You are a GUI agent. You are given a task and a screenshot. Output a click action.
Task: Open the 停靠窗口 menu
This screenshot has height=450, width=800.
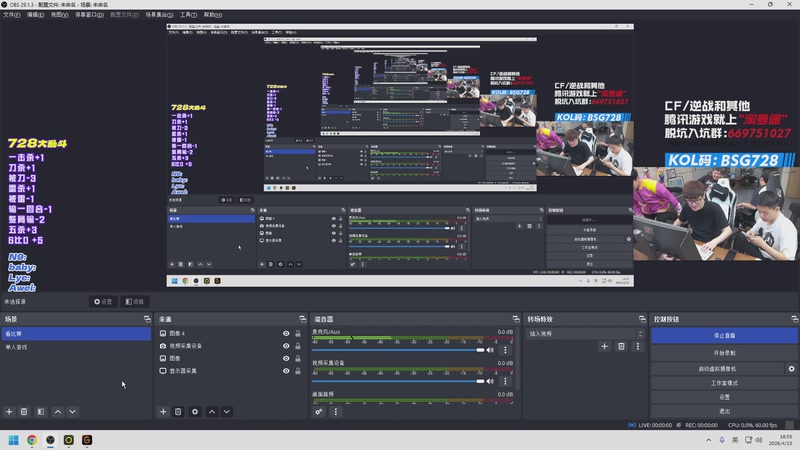coord(89,15)
